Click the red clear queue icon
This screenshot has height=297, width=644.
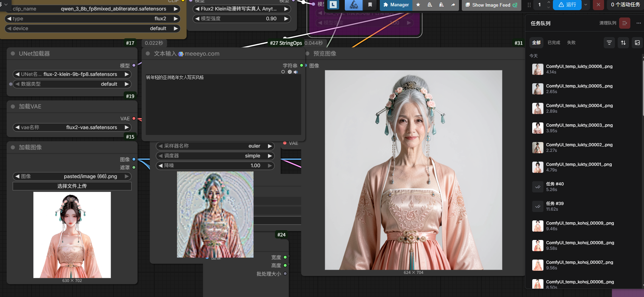pos(624,23)
